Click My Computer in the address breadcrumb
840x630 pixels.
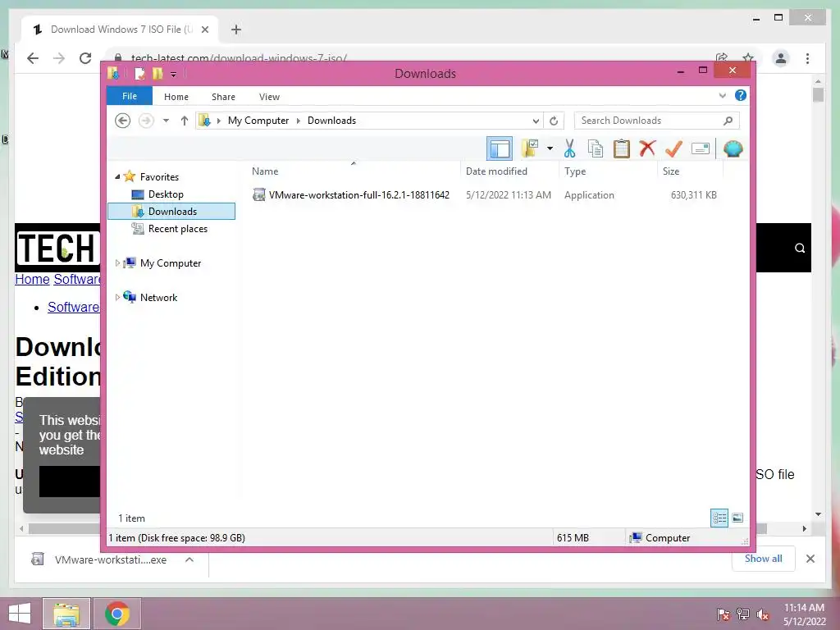(258, 121)
